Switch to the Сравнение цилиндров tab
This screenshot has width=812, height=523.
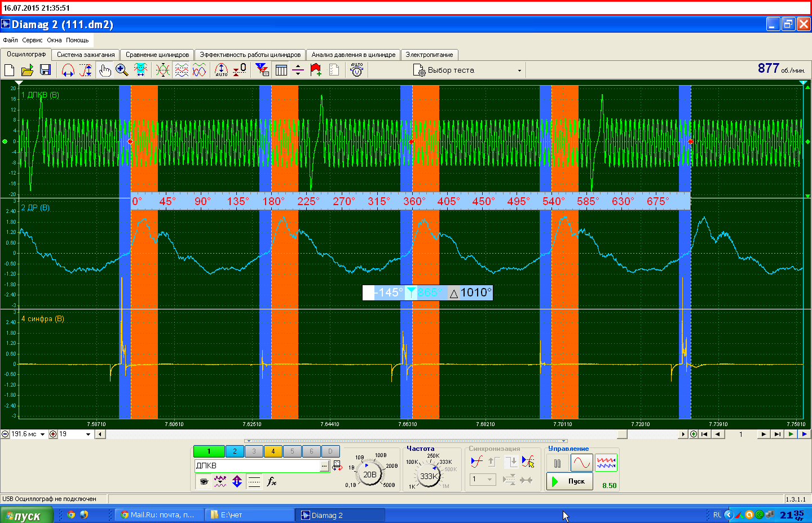[157, 55]
